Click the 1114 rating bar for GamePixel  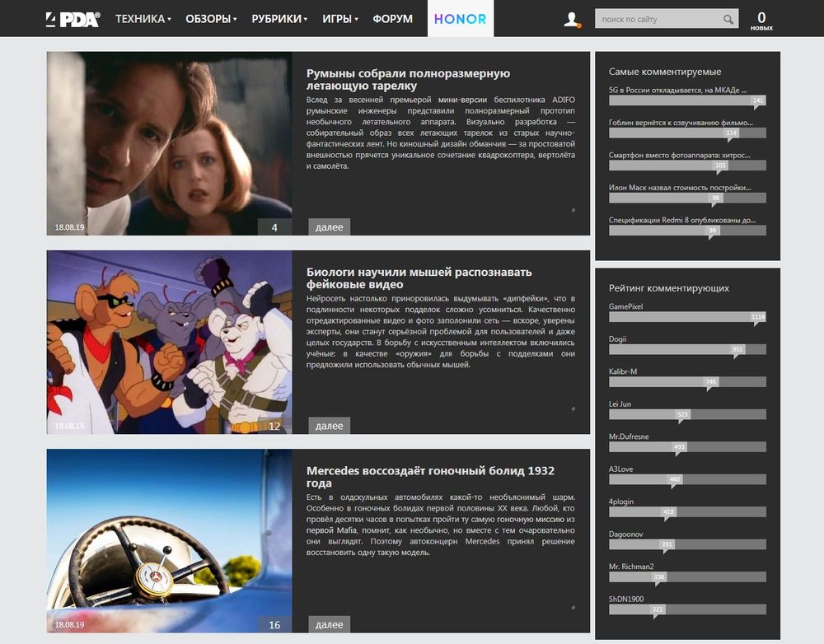coord(687,317)
